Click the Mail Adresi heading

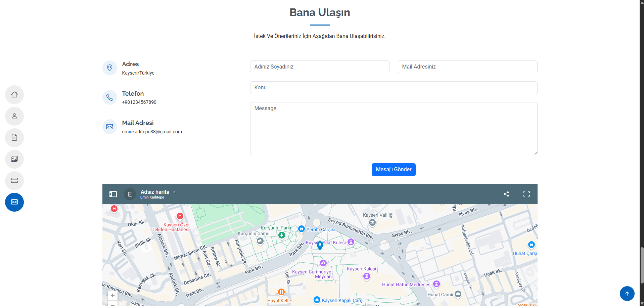coord(138,123)
